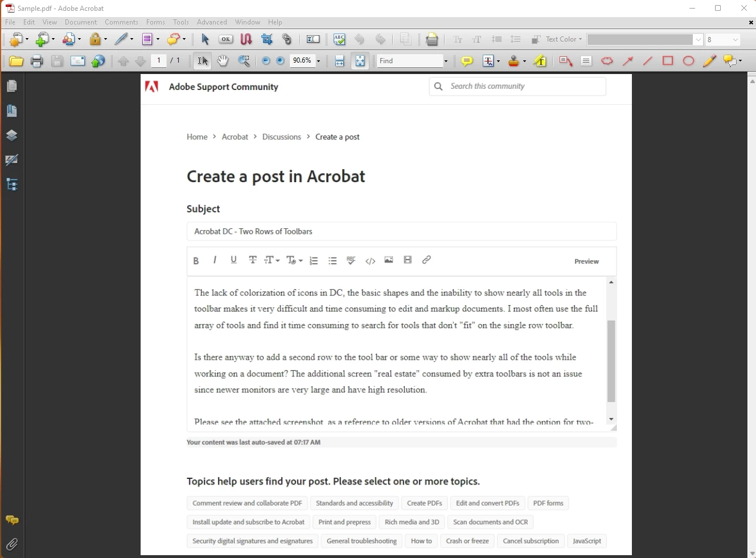Open the Advanced menu
Screen dimensions: 756x558
tap(212, 22)
